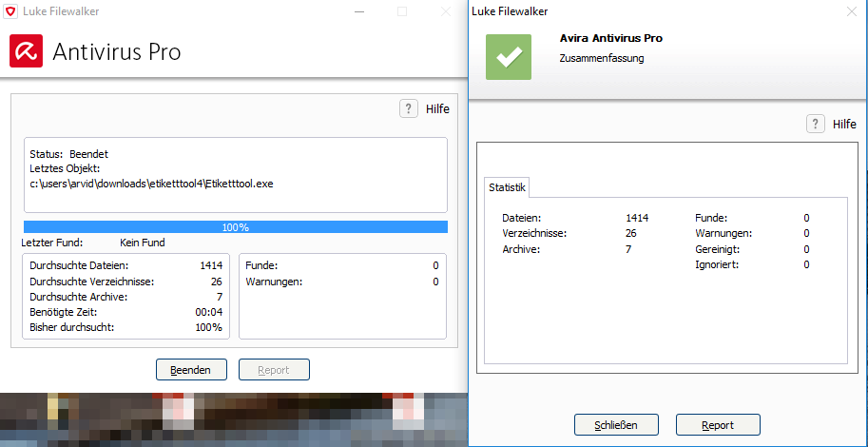Click the green checkmark summary icon

point(509,56)
